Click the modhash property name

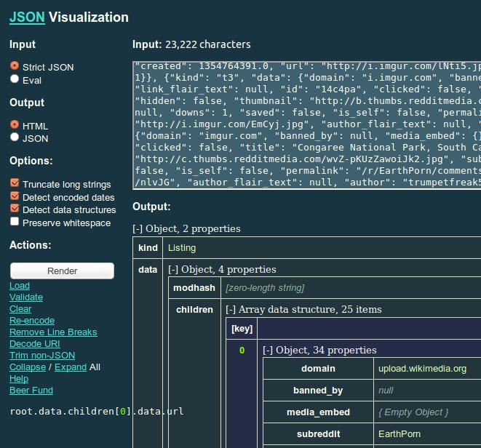(194, 288)
